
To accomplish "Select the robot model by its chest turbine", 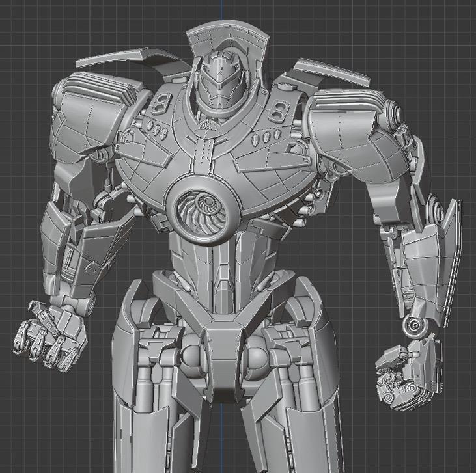I will click(x=203, y=211).
